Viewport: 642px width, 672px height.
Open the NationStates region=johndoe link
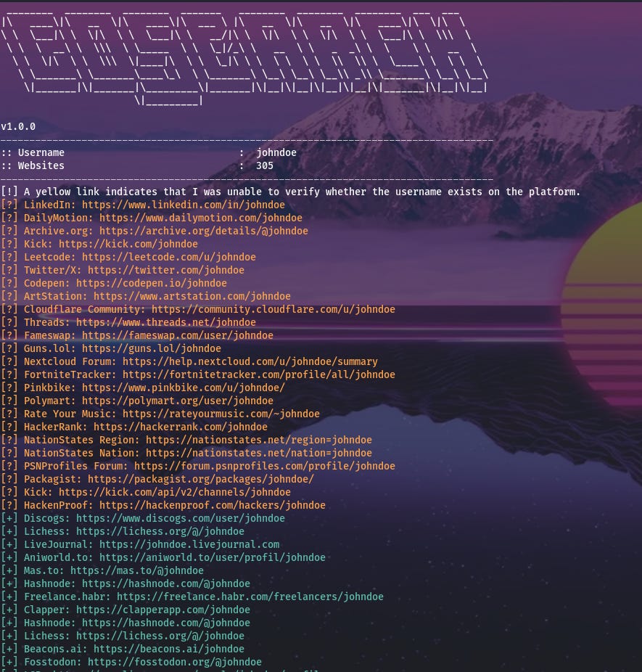[x=259, y=441]
